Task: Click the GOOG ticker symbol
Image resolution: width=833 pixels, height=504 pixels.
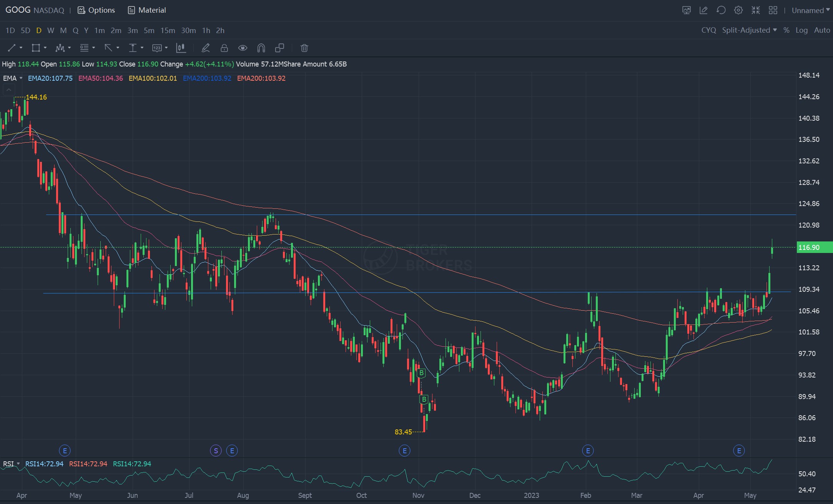Action: click(18, 10)
